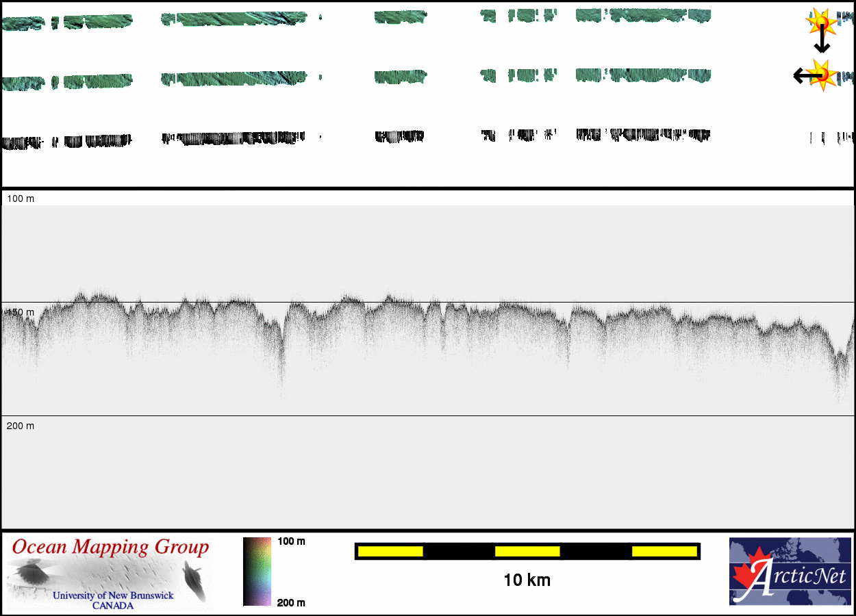Click the rainbow depth color scale

pyautogui.click(x=257, y=572)
